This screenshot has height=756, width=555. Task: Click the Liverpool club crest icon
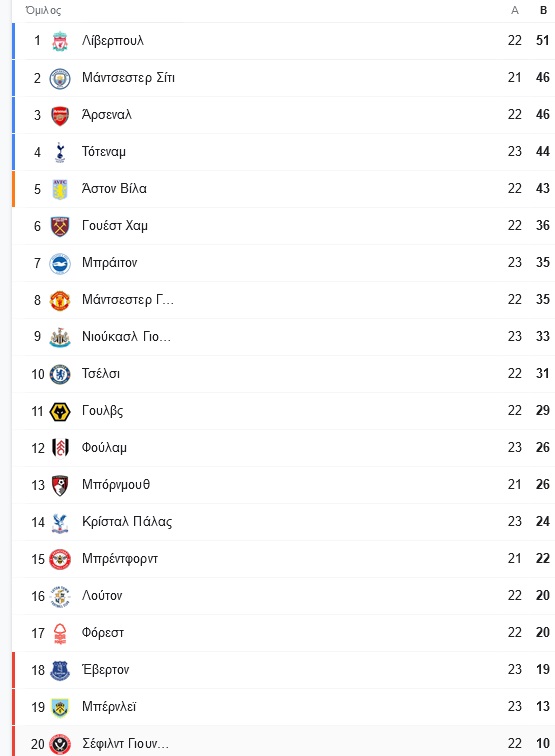(60, 41)
